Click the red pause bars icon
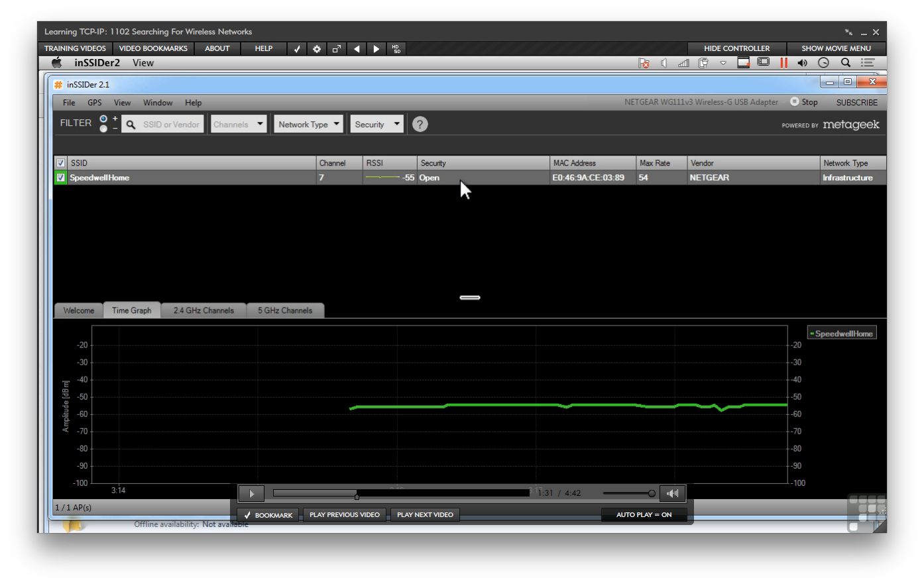The image size is (924, 586). pyautogui.click(x=783, y=63)
